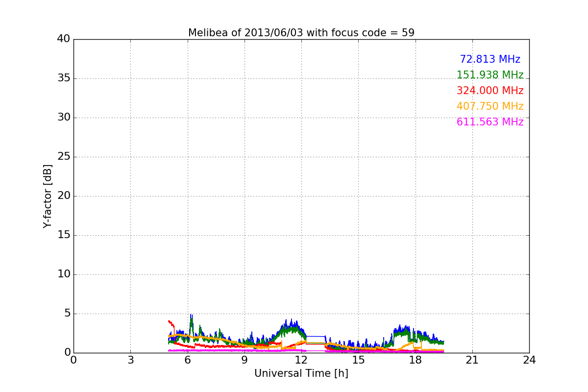Click the x-axis tick label 24
Screen dimensions: 588x392
pos(529,360)
